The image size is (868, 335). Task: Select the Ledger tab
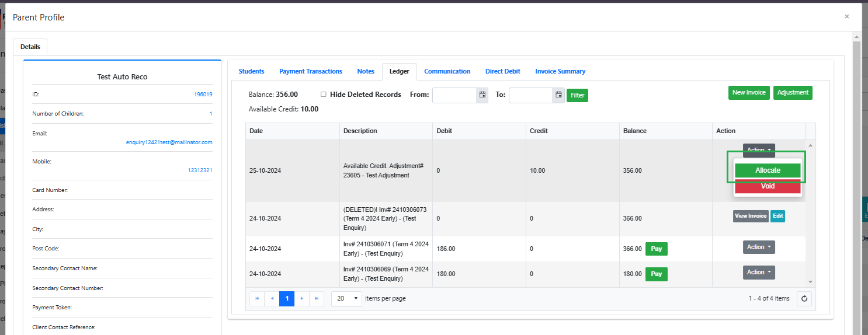click(x=400, y=72)
